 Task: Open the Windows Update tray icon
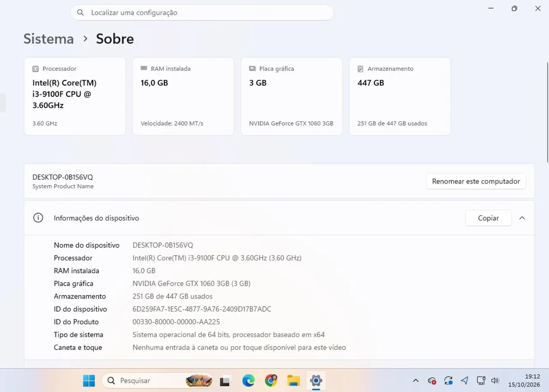[x=449, y=380]
